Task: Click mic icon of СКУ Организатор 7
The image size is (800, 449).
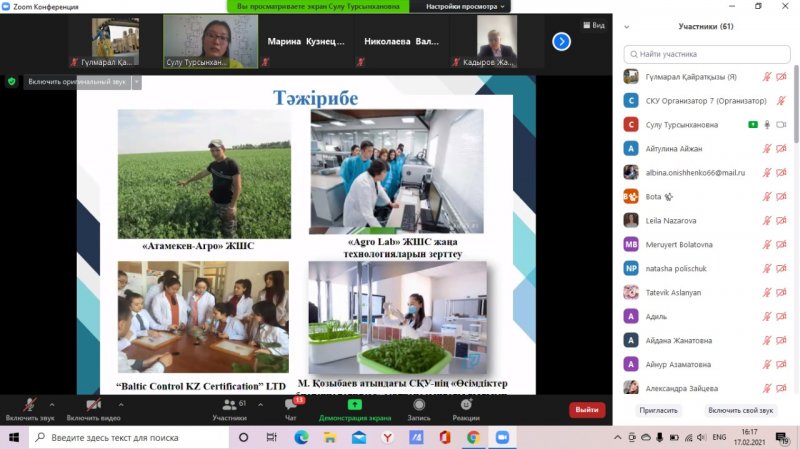Action: click(781, 101)
